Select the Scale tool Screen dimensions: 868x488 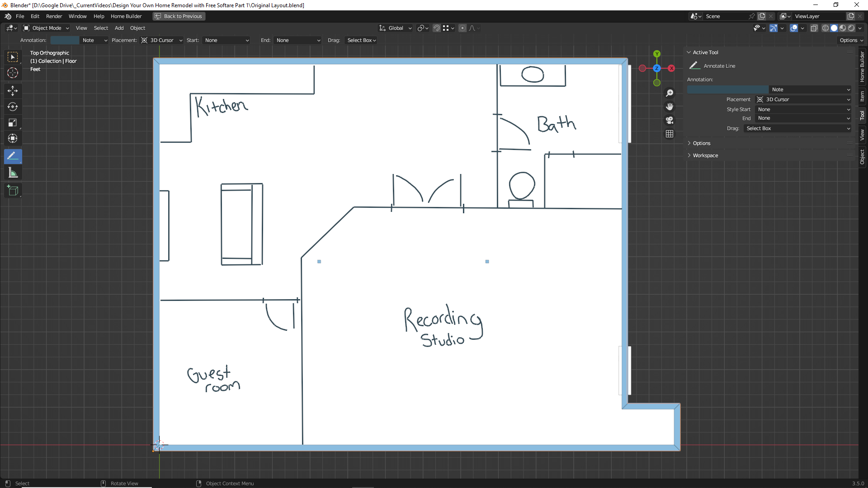click(13, 122)
